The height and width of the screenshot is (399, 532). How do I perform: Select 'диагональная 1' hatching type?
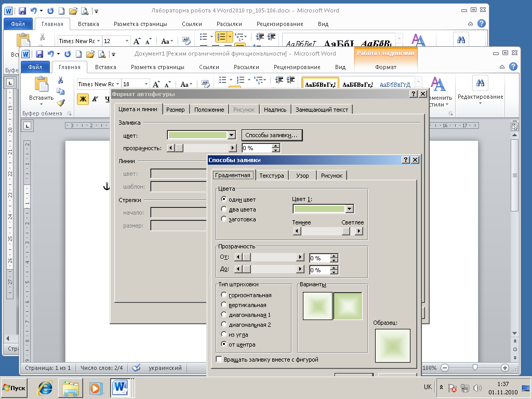click(x=223, y=314)
